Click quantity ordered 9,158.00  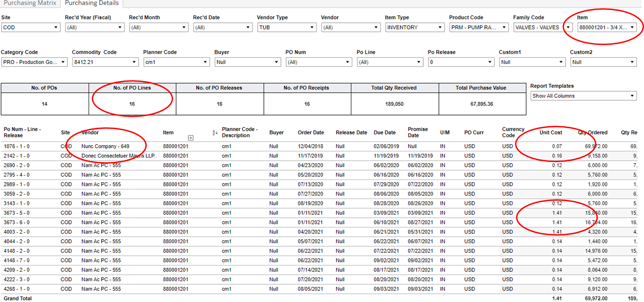coord(596,156)
